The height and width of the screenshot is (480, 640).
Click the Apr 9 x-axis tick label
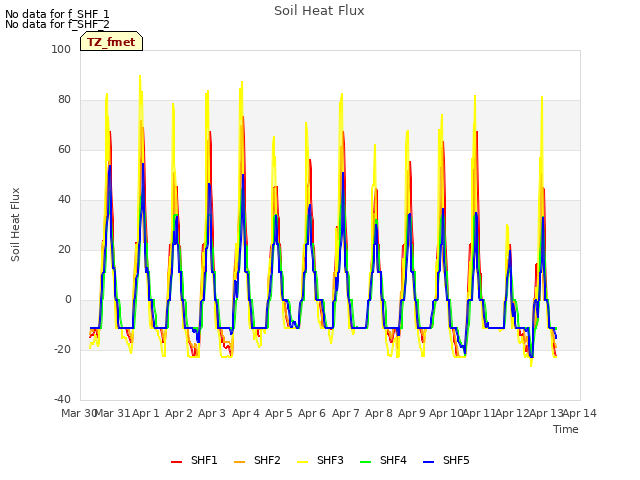tap(412, 413)
